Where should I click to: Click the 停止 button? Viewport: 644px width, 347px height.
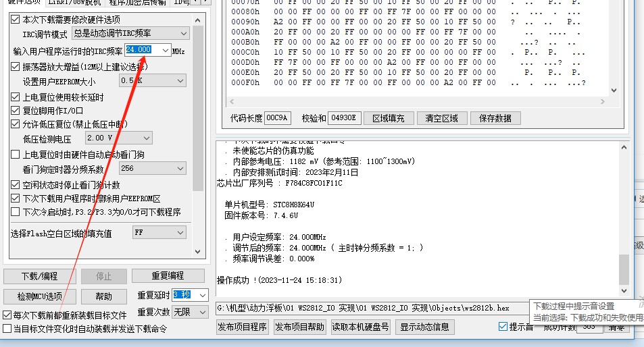coord(103,276)
